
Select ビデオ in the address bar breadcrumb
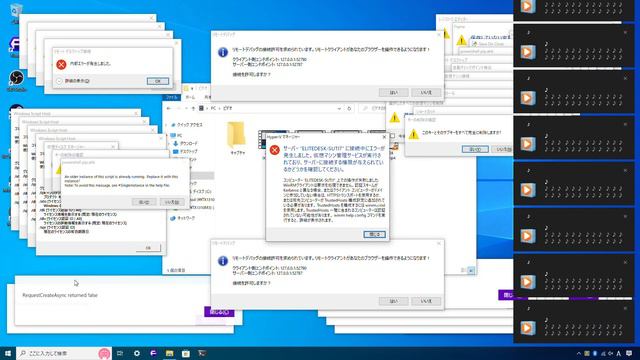(x=227, y=109)
